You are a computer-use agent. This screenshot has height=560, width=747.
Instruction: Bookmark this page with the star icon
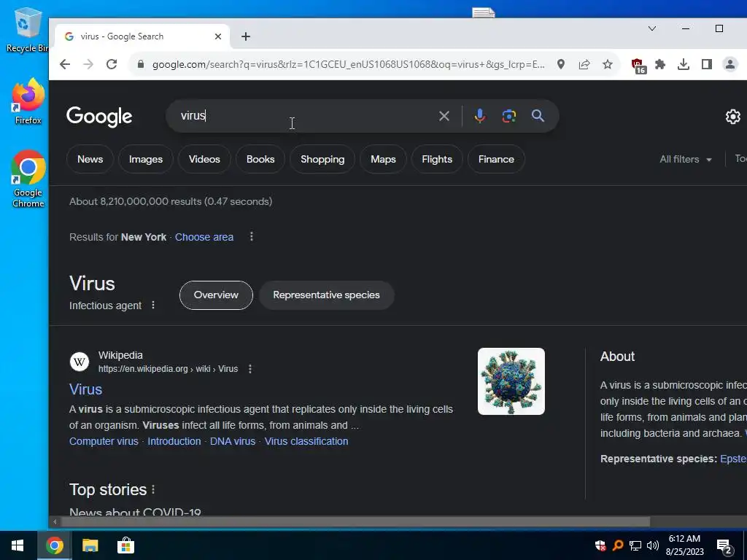pos(608,64)
